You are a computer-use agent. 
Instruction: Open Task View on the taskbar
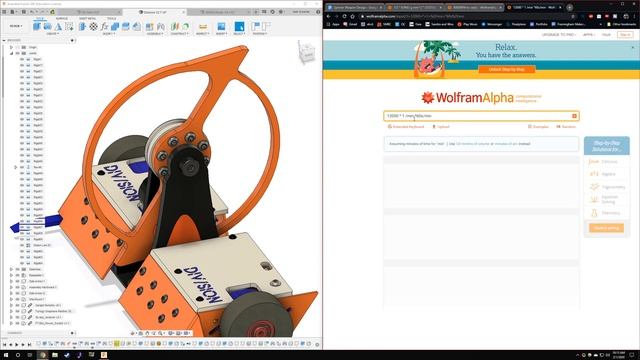[x=30, y=355]
